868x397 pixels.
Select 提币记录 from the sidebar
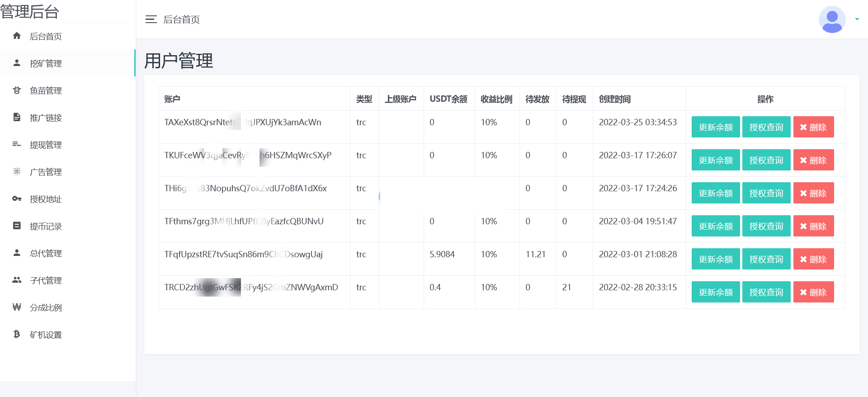(x=46, y=226)
